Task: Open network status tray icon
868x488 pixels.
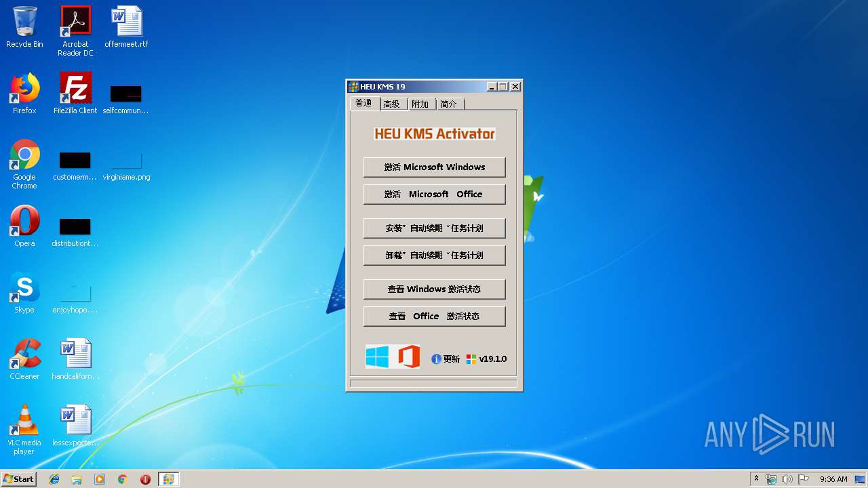Action: (x=771, y=479)
